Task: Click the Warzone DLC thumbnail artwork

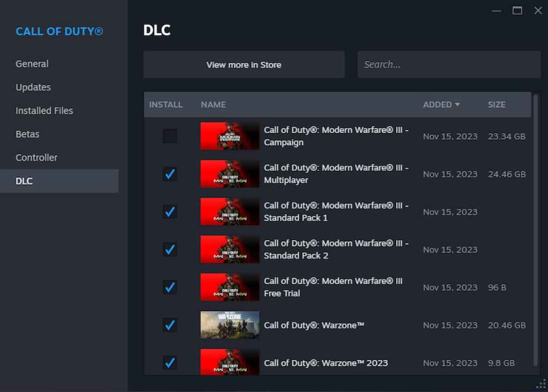Action: coord(229,325)
